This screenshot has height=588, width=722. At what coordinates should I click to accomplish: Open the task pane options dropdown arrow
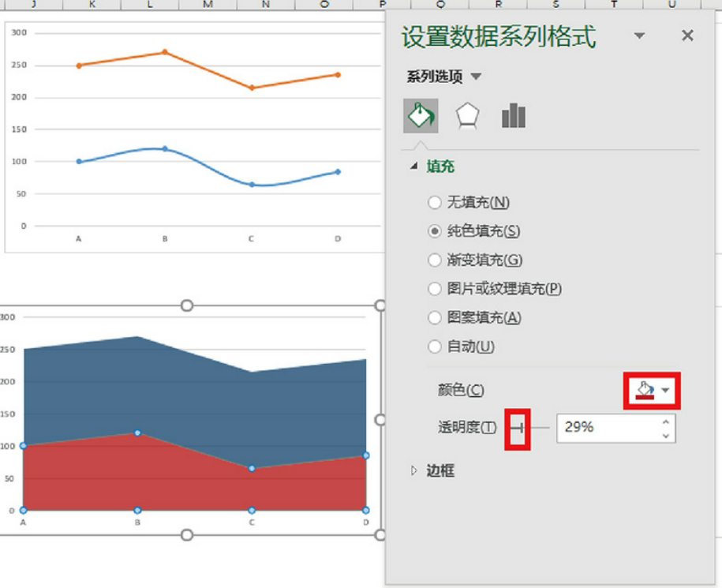click(x=639, y=36)
